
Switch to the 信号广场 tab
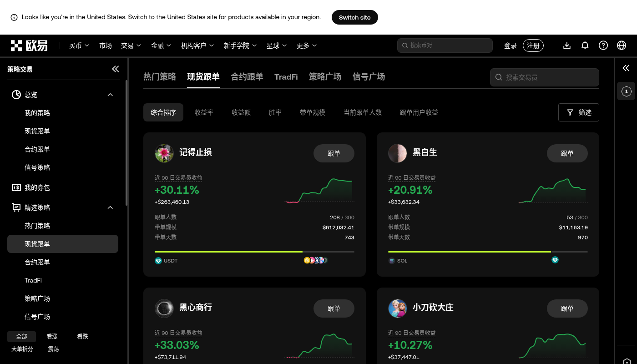(x=369, y=76)
